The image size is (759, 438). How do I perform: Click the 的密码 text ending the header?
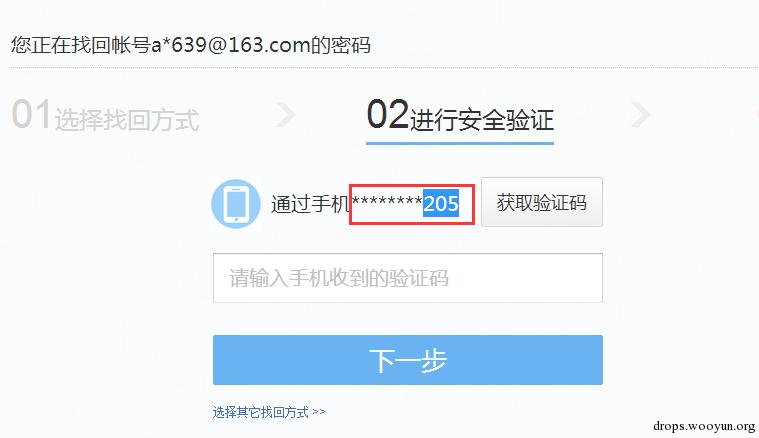[340, 45]
